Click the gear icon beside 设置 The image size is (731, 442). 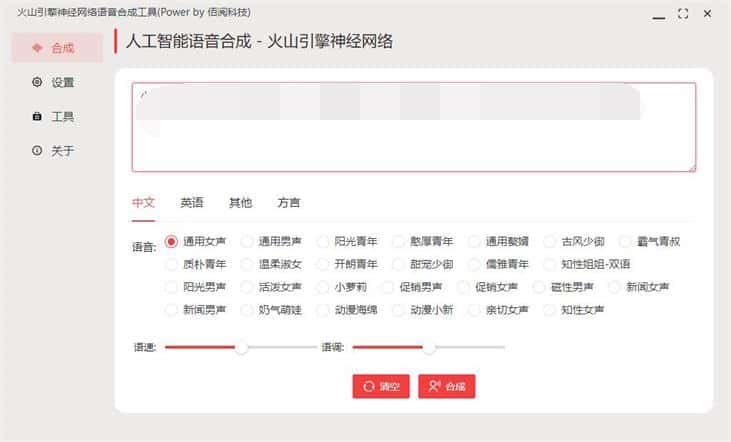click(x=37, y=82)
